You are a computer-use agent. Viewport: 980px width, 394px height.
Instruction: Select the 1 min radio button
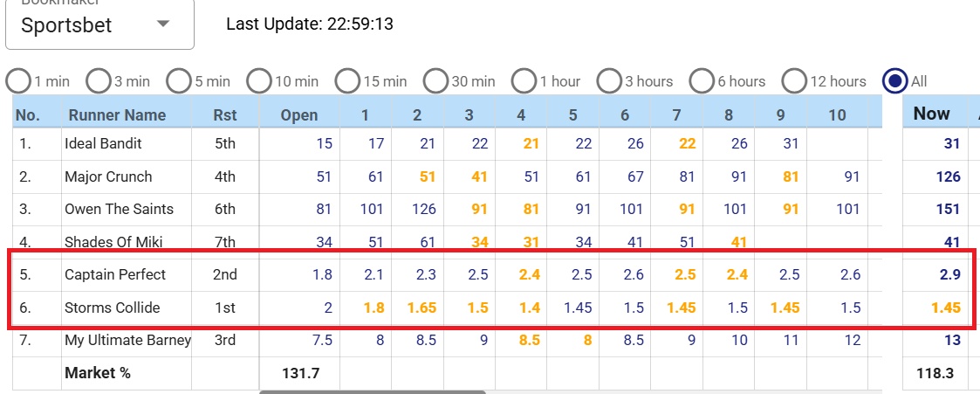[18, 81]
